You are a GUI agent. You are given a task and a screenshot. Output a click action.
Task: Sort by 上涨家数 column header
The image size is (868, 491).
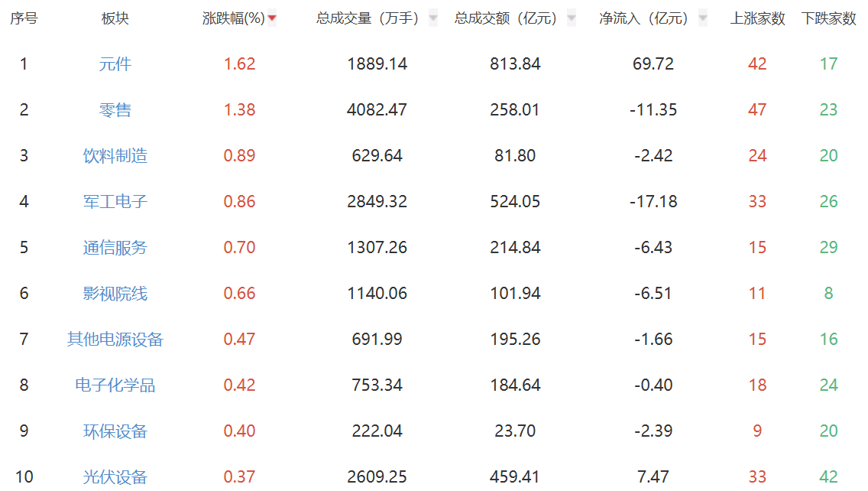pos(757,18)
